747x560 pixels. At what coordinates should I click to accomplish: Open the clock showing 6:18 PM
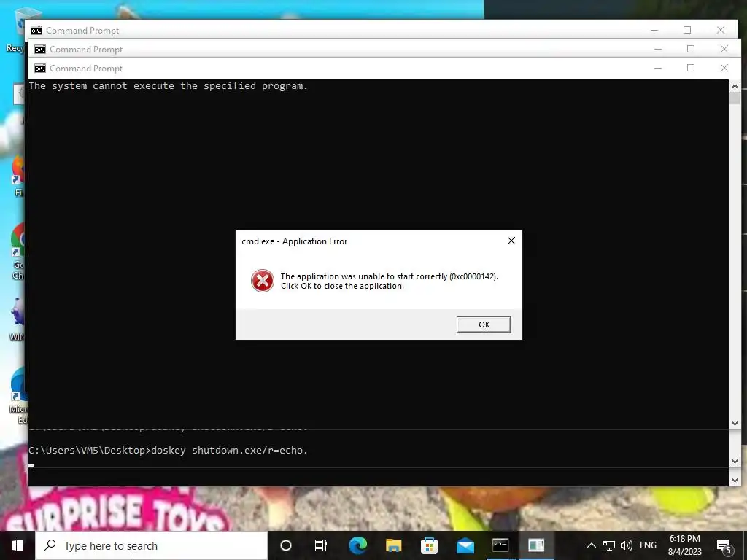coord(684,545)
